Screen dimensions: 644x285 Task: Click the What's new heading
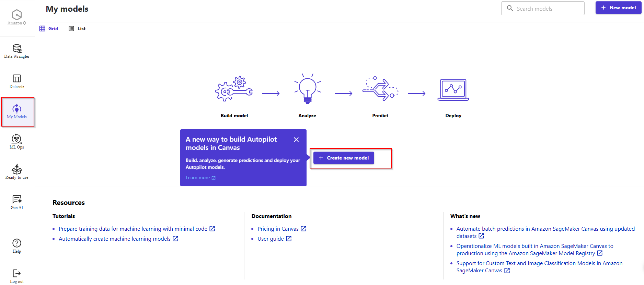tap(465, 216)
